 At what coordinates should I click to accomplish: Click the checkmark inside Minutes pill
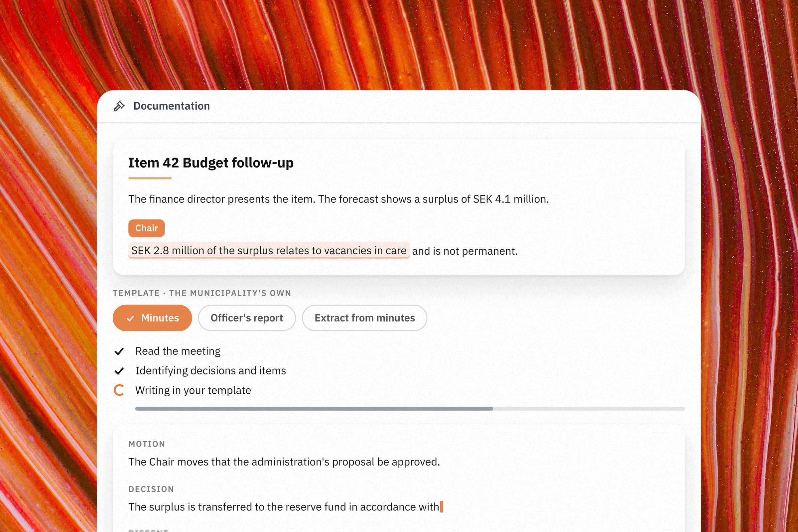[130, 319]
